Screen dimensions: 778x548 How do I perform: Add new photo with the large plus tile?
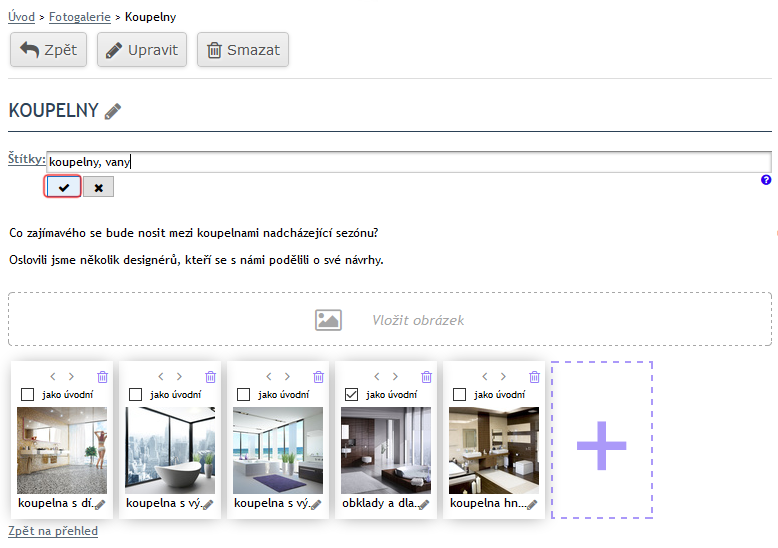point(601,441)
